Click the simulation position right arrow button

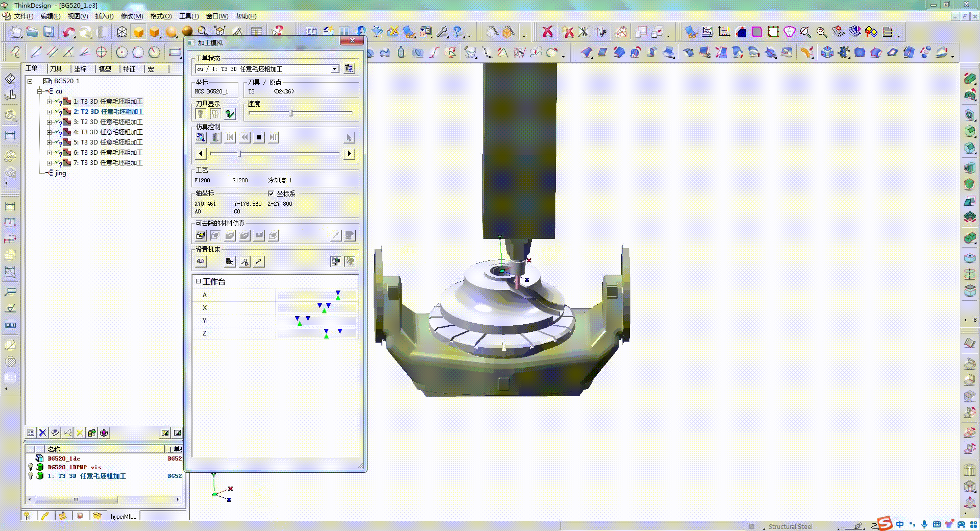click(x=349, y=154)
